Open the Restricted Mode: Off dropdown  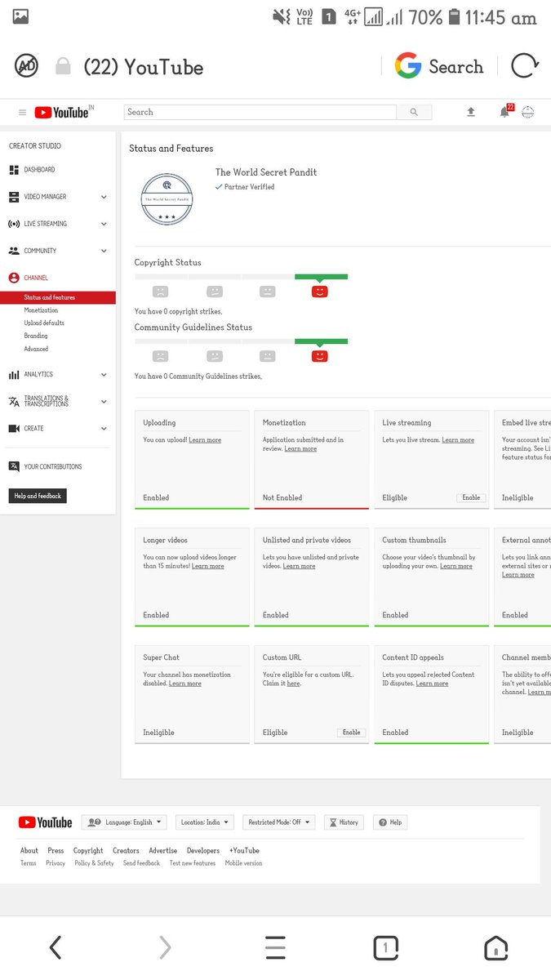(279, 822)
